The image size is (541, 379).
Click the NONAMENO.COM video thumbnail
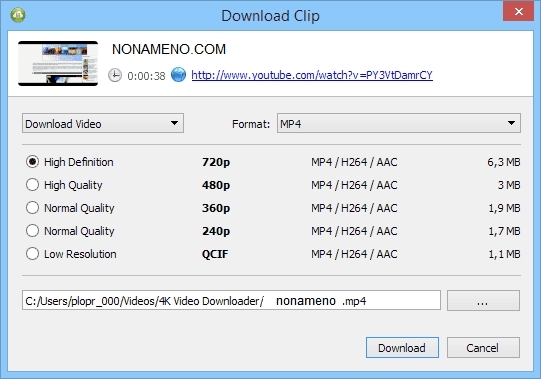(58, 64)
